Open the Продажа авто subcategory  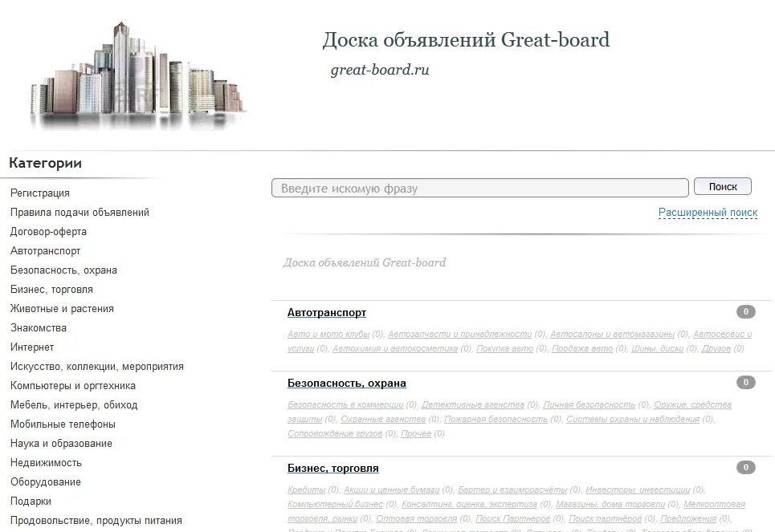(x=582, y=349)
